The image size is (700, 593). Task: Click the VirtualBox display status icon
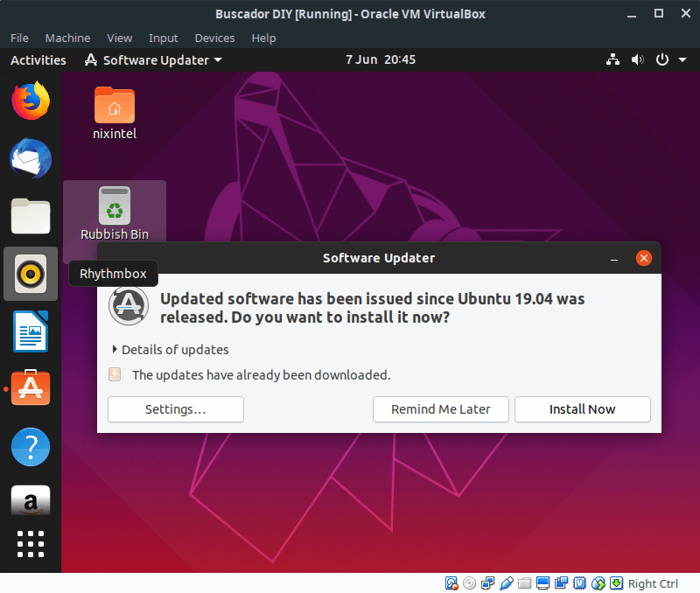click(542, 583)
